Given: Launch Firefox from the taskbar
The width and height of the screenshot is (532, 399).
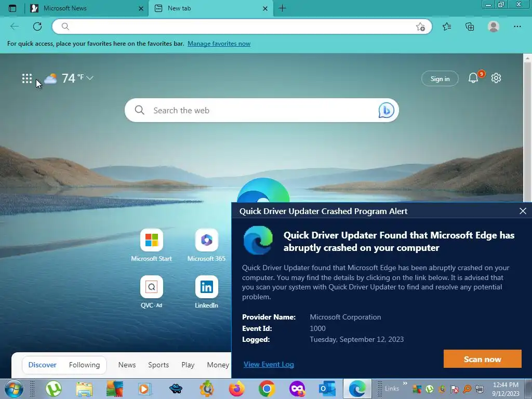Looking at the screenshot, I should [x=237, y=389].
